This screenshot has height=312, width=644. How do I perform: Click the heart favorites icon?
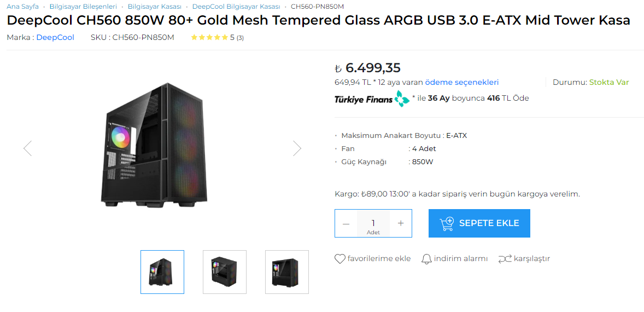click(340, 259)
